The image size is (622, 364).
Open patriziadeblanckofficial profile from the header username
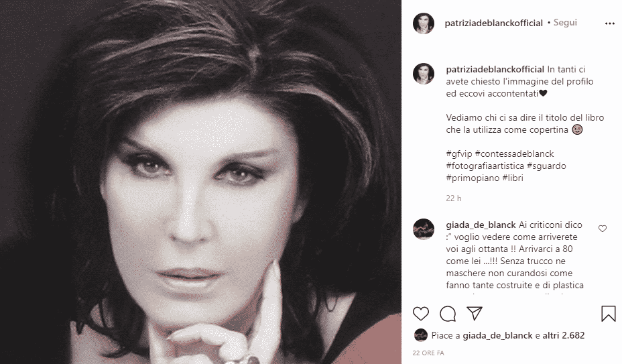pyautogui.click(x=493, y=23)
